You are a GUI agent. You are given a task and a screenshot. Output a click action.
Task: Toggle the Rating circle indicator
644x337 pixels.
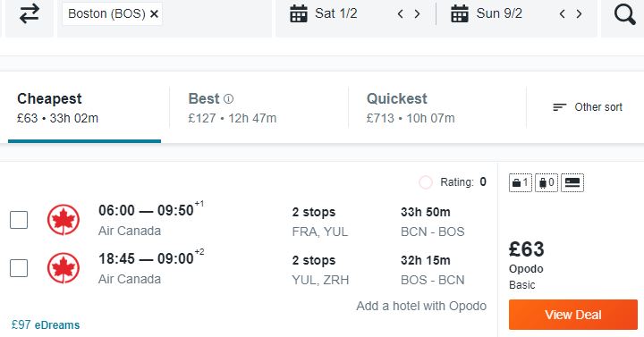[x=426, y=181]
